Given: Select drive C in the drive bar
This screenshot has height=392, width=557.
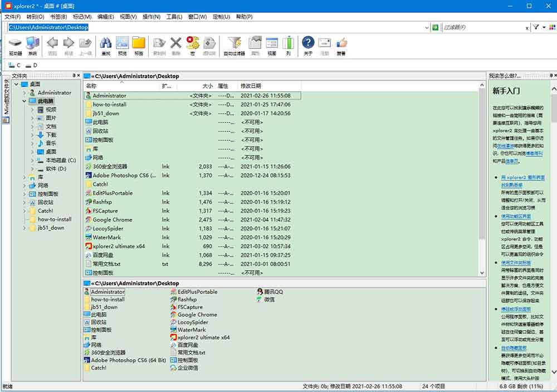Looking at the screenshot, I should [14, 65].
